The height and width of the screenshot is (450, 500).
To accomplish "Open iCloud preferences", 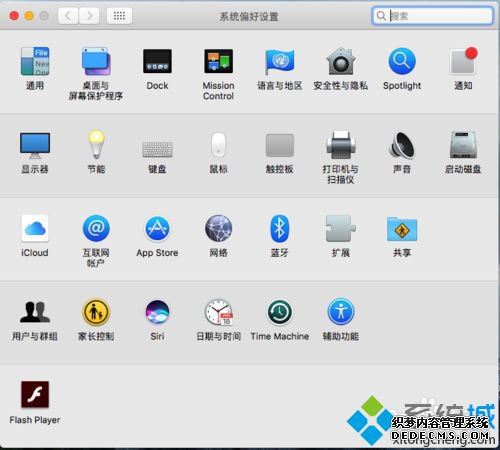I will (x=35, y=228).
